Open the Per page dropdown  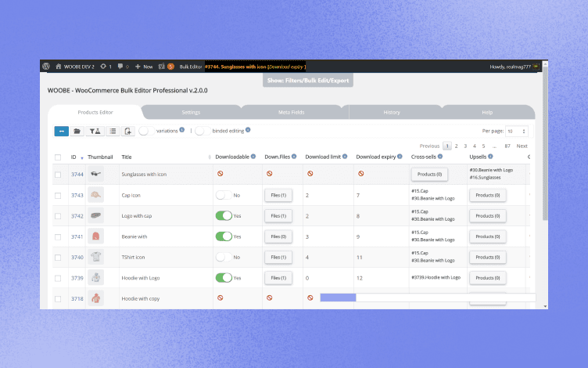point(517,131)
